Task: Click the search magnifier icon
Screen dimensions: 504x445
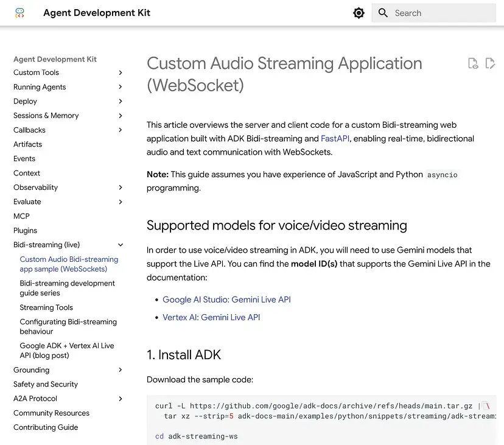Action: (383, 13)
